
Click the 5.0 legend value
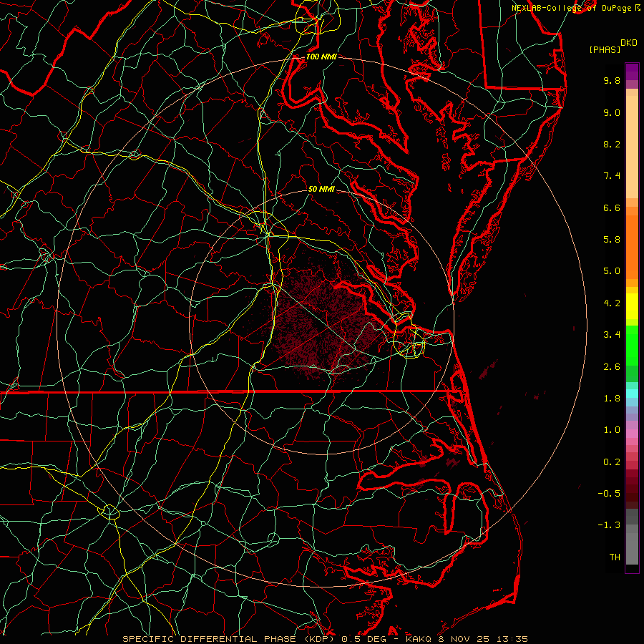coord(612,271)
